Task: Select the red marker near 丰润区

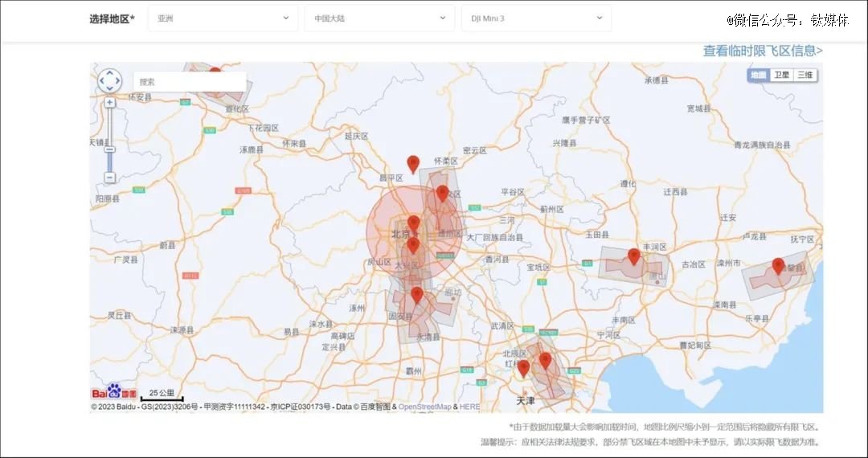Action: pos(634,256)
